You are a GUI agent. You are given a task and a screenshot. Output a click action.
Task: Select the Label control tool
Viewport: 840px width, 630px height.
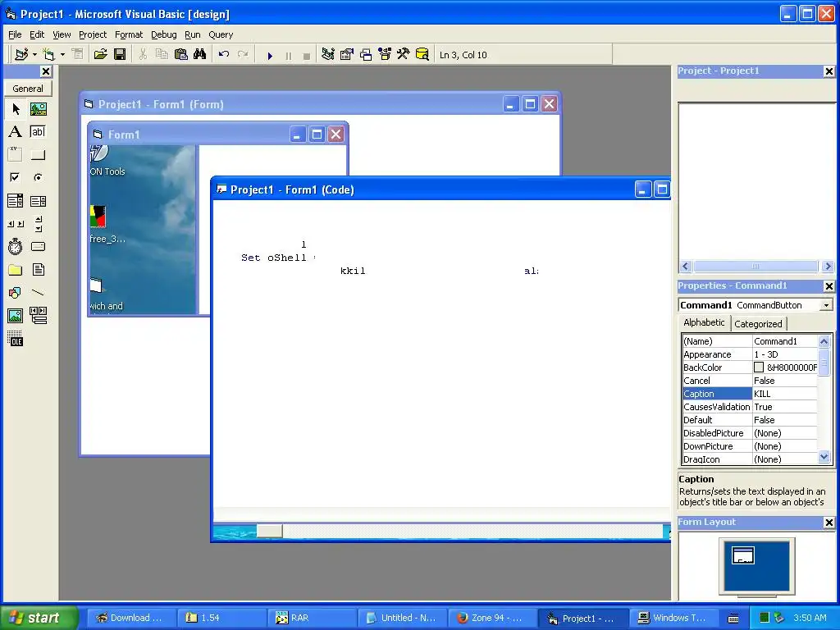(16, 132)
